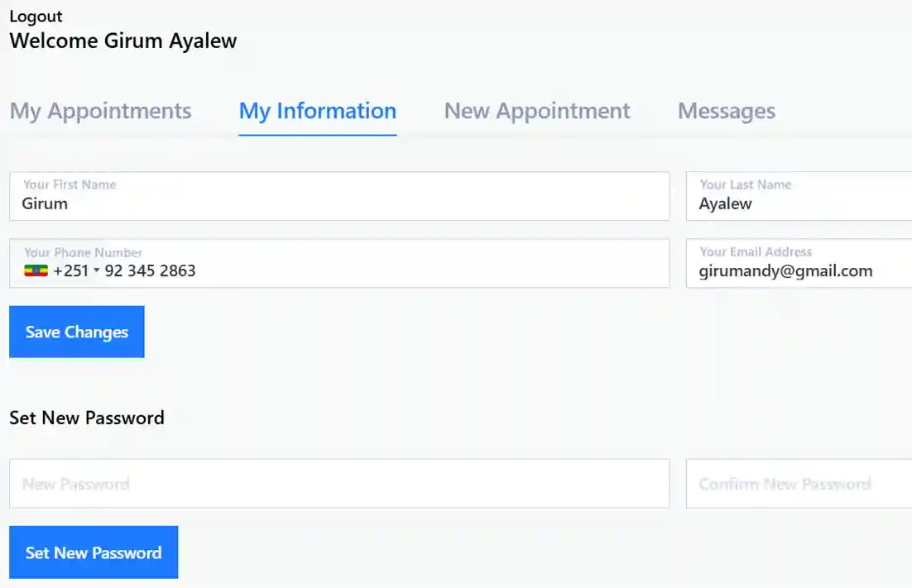912x588 pixels.
Task: Click into the New Password field
Action: click(x=338, y=484)
